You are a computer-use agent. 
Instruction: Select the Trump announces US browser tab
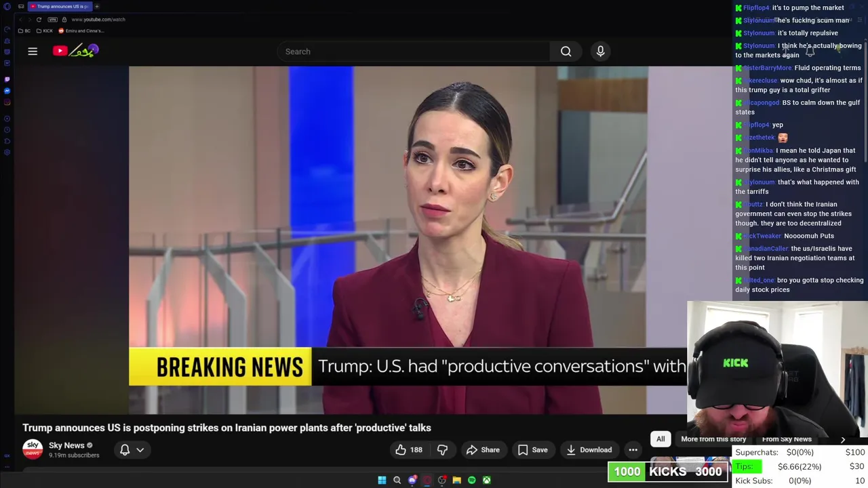tap(60, 6)
